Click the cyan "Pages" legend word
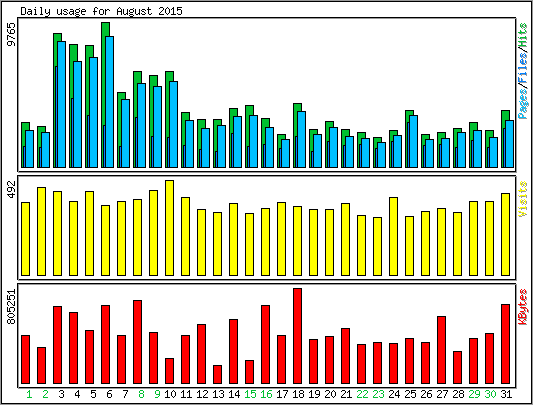Viewport: 533px width, 405px height. 523,103
